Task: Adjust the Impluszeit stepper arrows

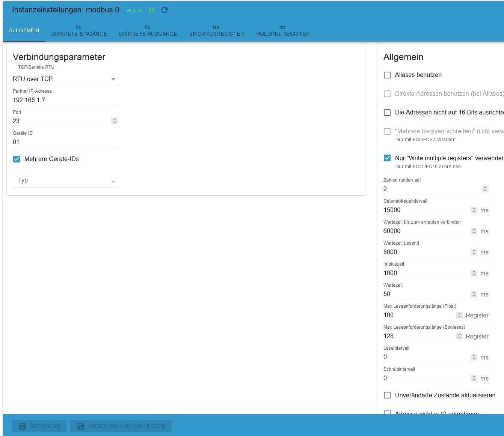Action: [x=474, y=273]
